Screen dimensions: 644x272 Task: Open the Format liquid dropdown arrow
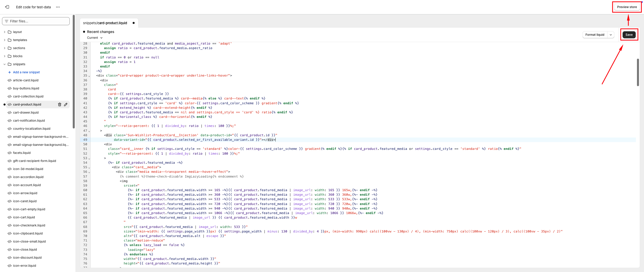(x=611, y=35)
